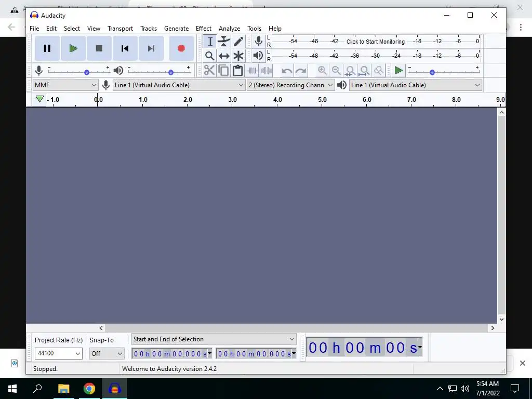
Task: Open the 2 (Stereo) Recording Channels dropdown
Action: (x=290, y=85)
